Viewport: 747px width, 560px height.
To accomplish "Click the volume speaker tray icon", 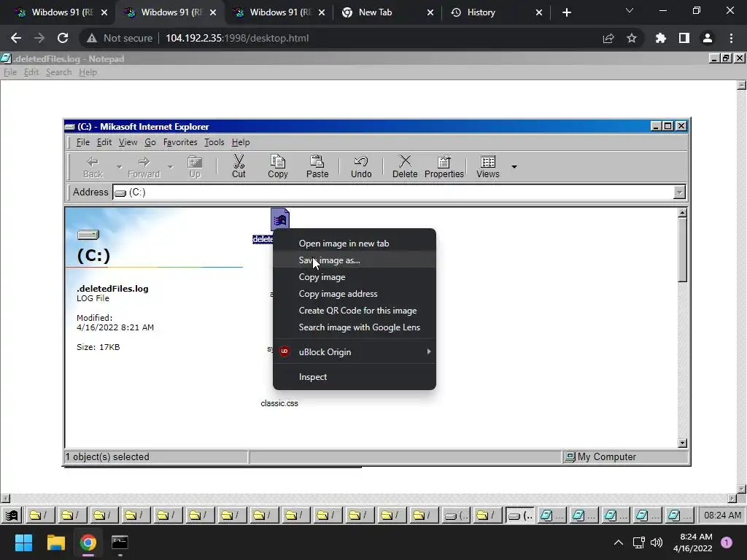I will [x=657, y=542].
